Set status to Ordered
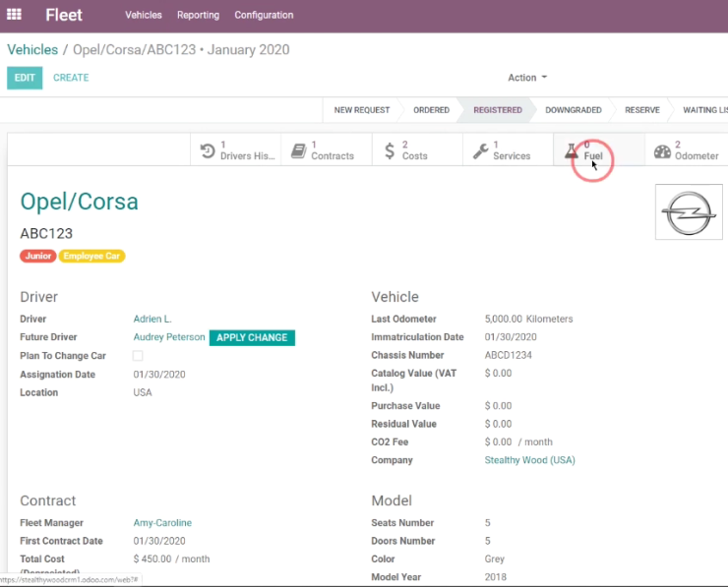 click(431, 110)
